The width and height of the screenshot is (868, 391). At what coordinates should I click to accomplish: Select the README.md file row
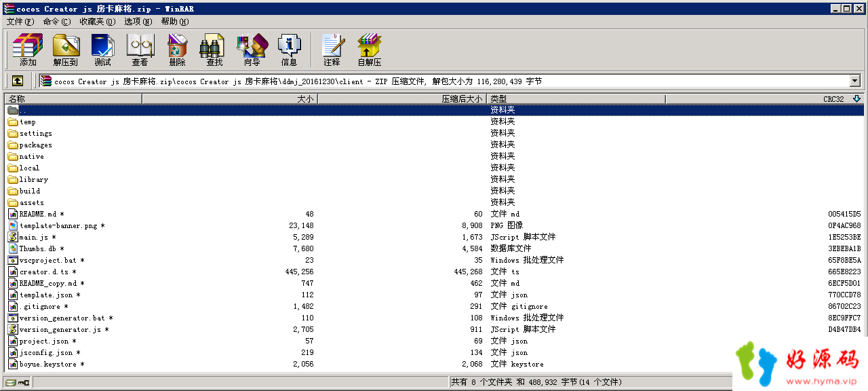(x=434, y=214)
